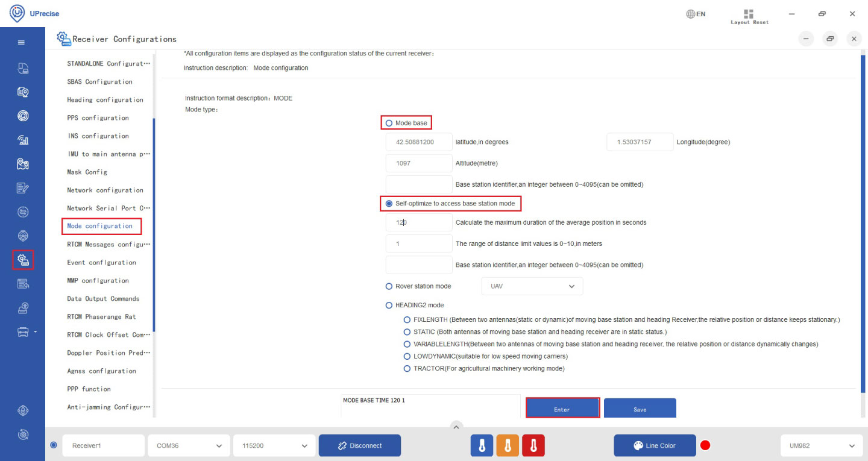Open RTCM Messages configuration menu item

pyautogui.click(x=108, y=245)
